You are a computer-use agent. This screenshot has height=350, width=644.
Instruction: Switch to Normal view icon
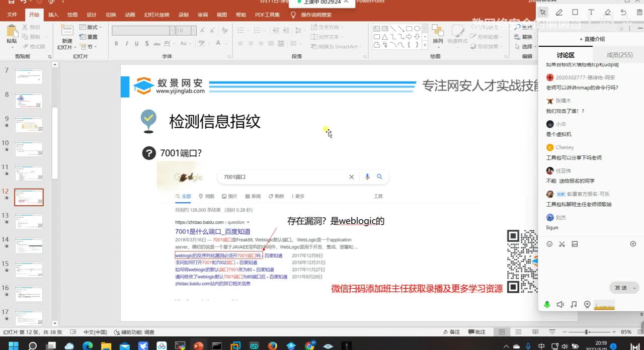(502, 332)
